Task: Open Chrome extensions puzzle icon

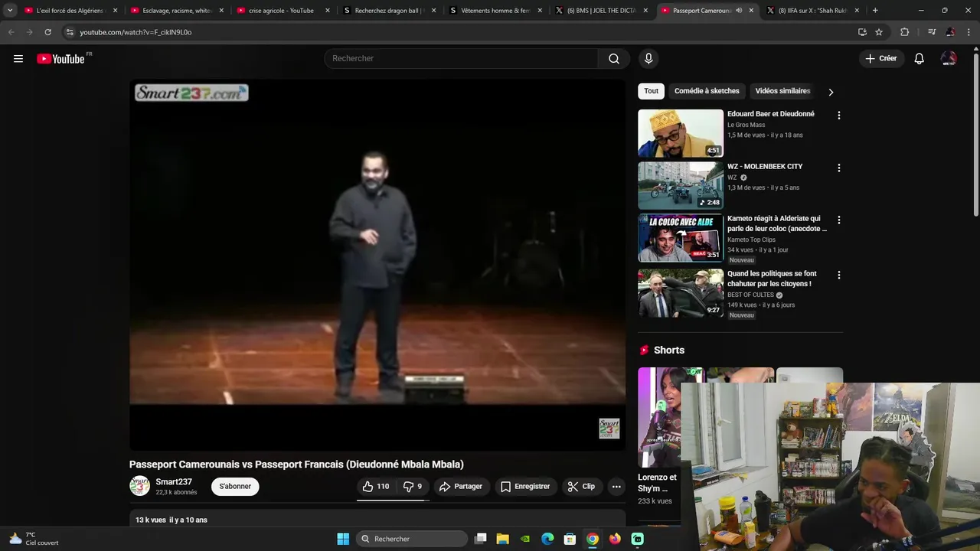Action: (904, 32)
